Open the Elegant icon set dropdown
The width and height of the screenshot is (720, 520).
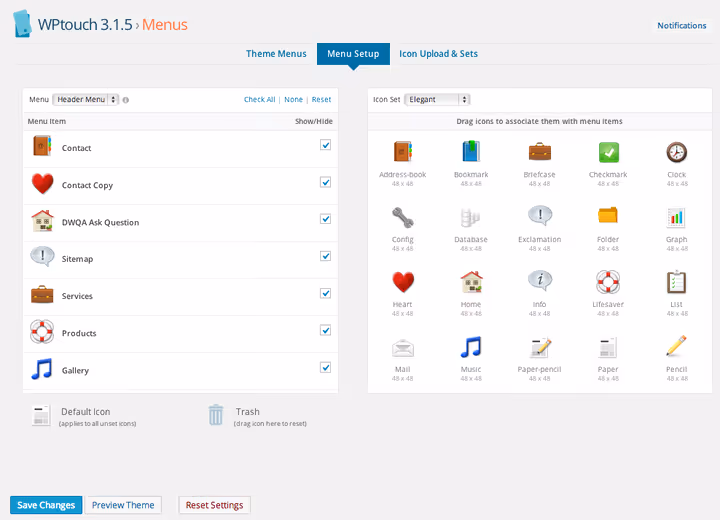[x=437, y=100]
